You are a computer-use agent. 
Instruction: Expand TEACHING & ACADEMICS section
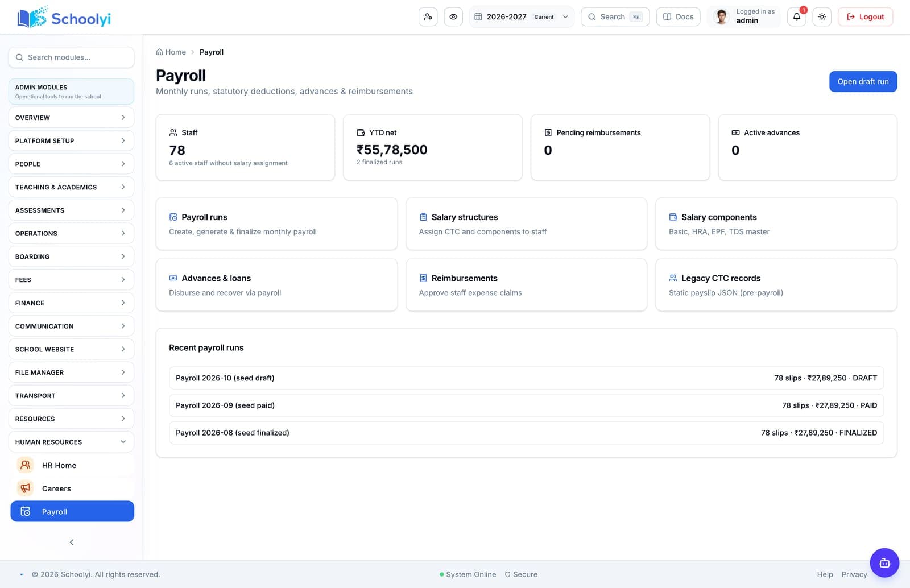point(71,187)
